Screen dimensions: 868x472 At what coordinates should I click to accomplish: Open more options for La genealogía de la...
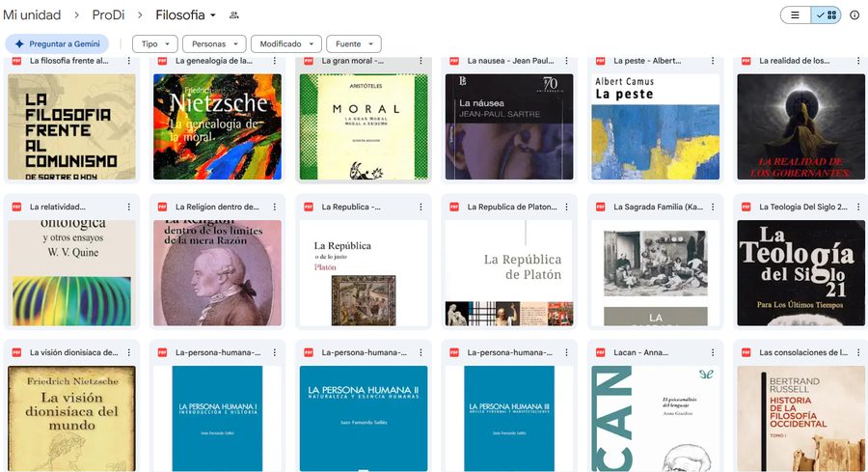275,61
